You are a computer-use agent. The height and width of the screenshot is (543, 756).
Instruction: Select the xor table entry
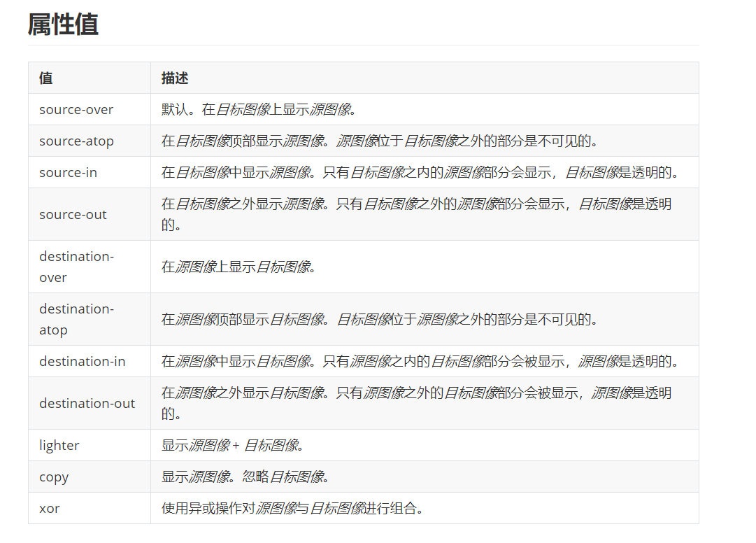point(50,508)
